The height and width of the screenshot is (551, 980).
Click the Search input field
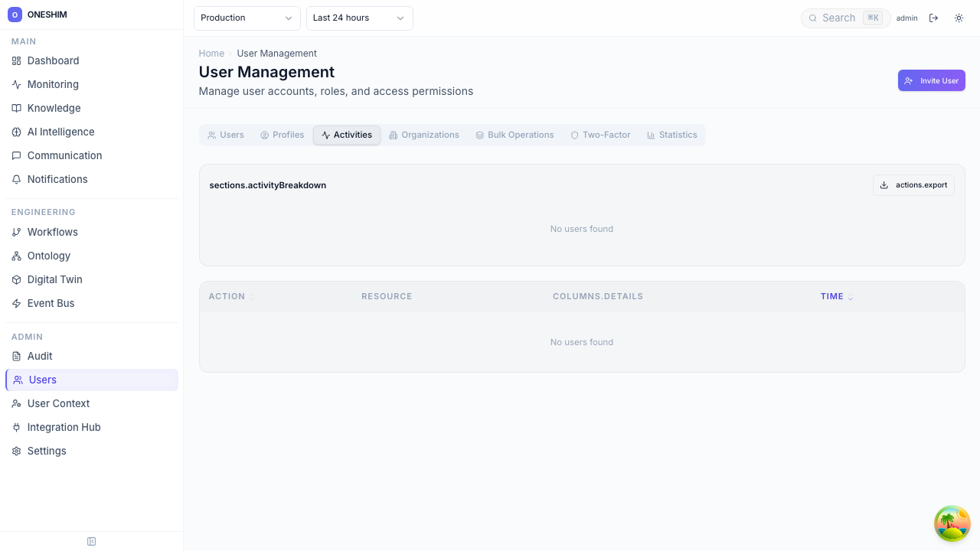838,18
